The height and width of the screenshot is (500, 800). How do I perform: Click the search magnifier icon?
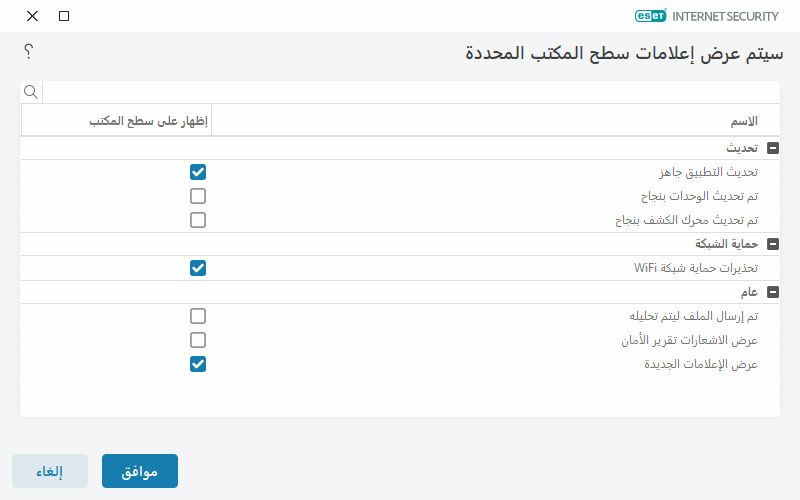31,92
